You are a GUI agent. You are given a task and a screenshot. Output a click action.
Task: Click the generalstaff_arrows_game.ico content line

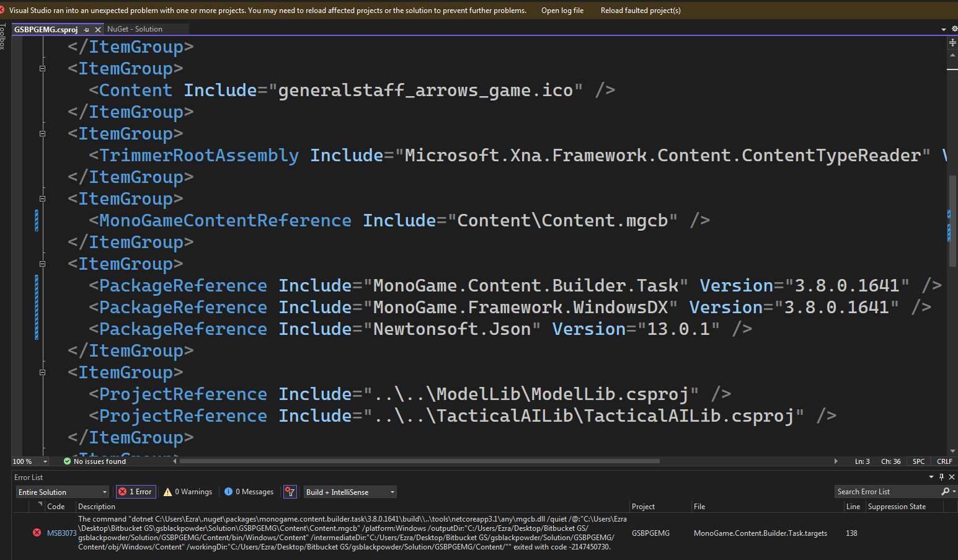click(x=352, y=91)
